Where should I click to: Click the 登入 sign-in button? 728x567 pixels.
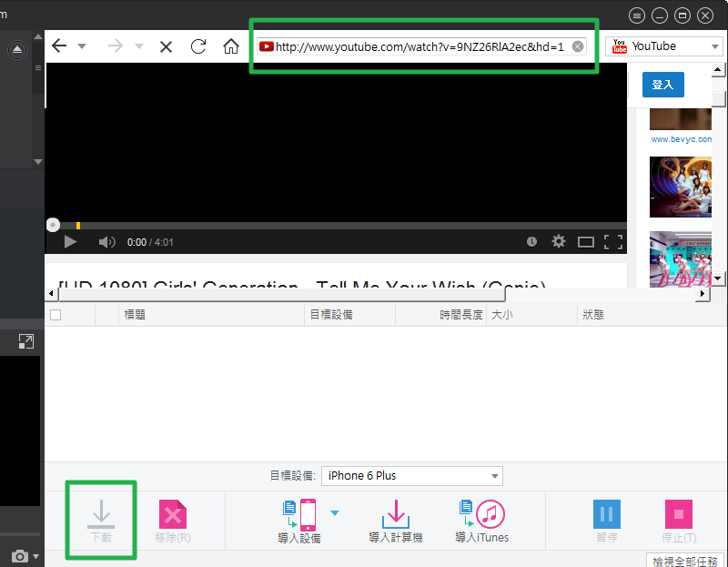(662, 85)
